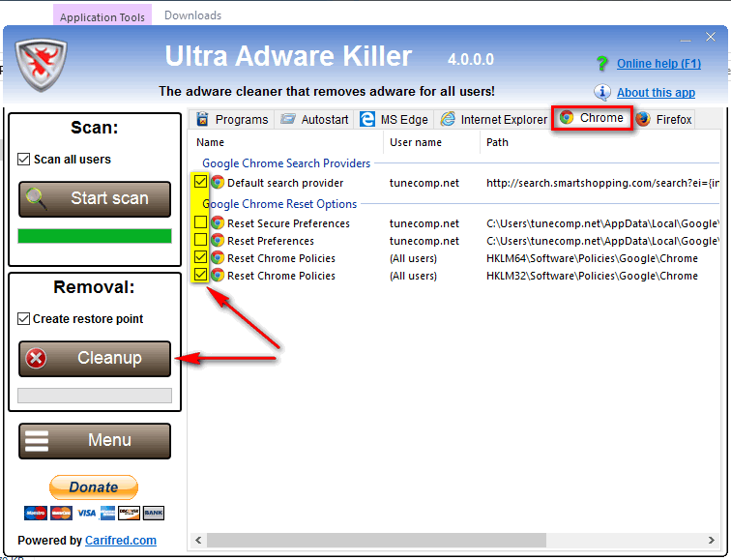Screen dimensions: 731x560
Task: Collapse the Google Chrome Reset Options group
Action: [279, 204]
